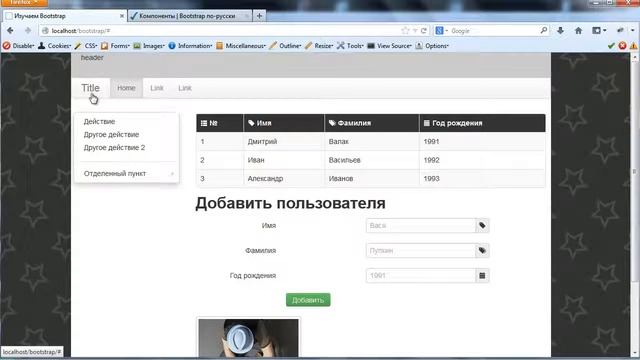Click the Title brand link
Screen dimensions: 640x360
pyautogui.click(x=90, y=88)
